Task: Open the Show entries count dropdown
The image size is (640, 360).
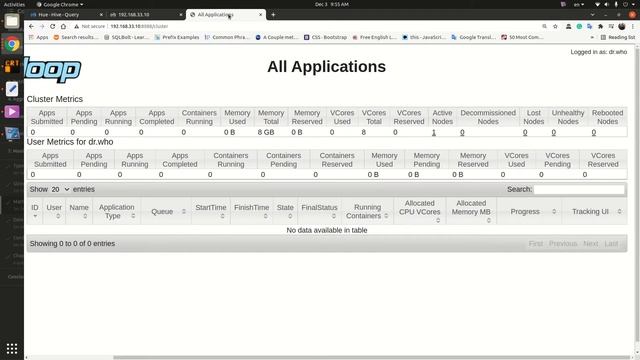Action: [x=60, y=189]
